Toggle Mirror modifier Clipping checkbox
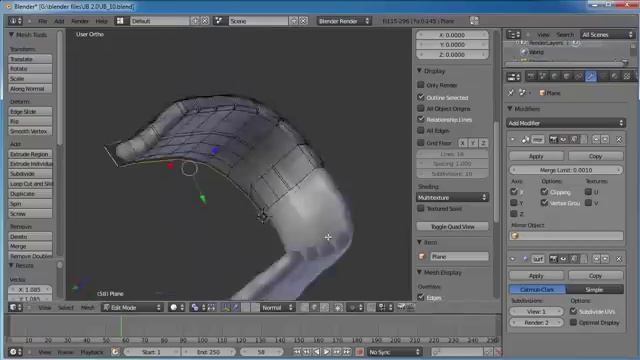Viewport: 640px width, 360px height. pyautogui.click(x=544, y=191)
